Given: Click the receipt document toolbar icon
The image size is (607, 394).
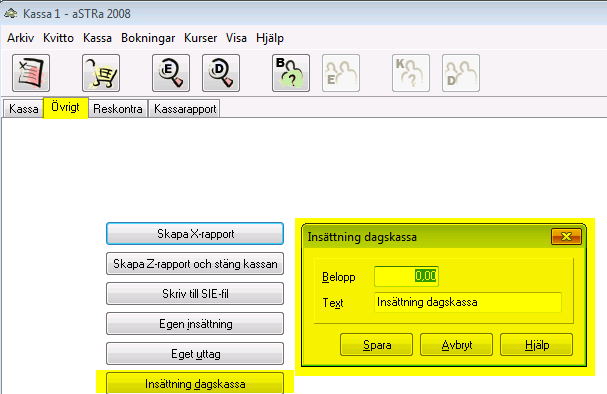Looking at the screenshot, I should pos(31,73).
